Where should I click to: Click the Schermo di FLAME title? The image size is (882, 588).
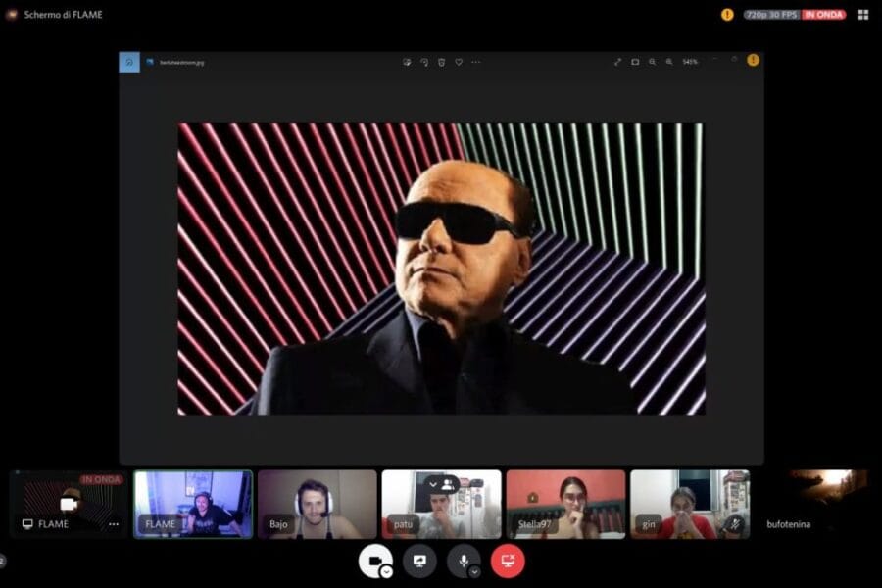(x=63, y=15)
